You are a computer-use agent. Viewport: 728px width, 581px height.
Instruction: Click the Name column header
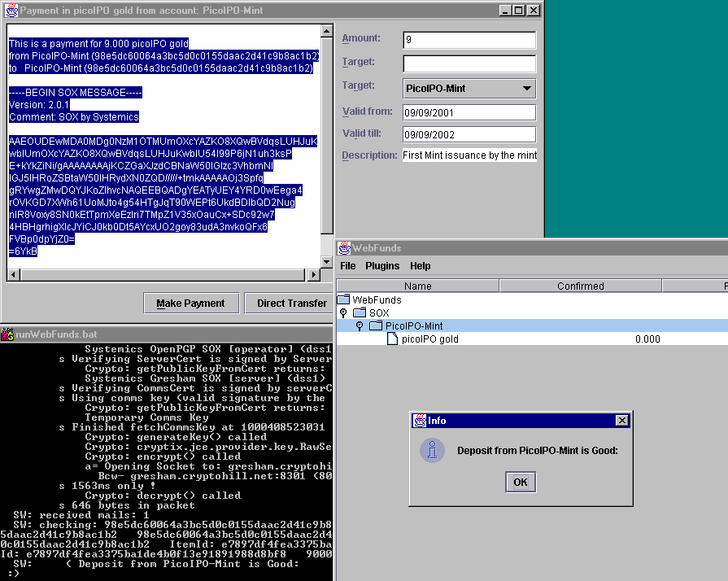[x=418, y=286]
